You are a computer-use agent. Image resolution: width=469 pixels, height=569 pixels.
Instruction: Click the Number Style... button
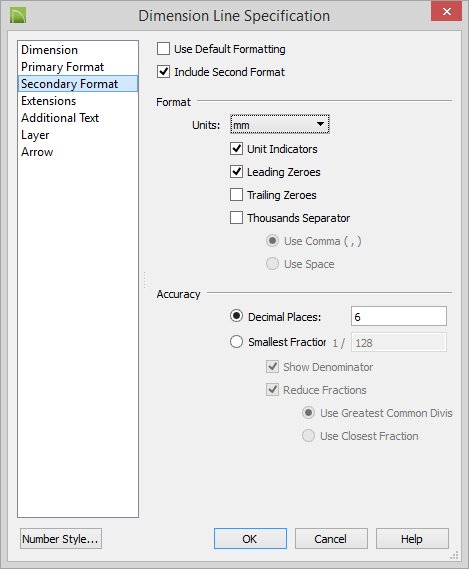click(x=61, y=539)
